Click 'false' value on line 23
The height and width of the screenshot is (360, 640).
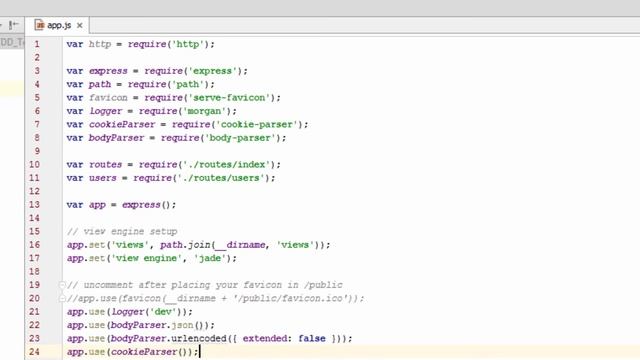pyautogui.click(x=312, y=338)
